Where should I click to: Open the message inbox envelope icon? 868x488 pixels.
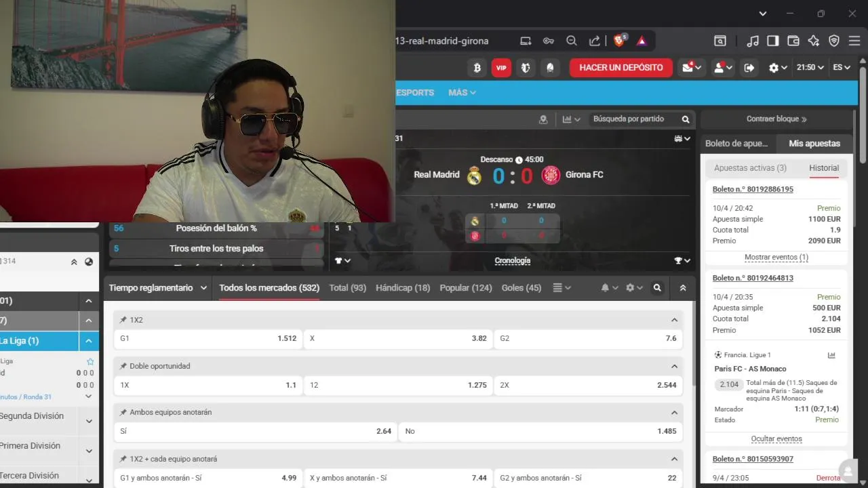688,67
